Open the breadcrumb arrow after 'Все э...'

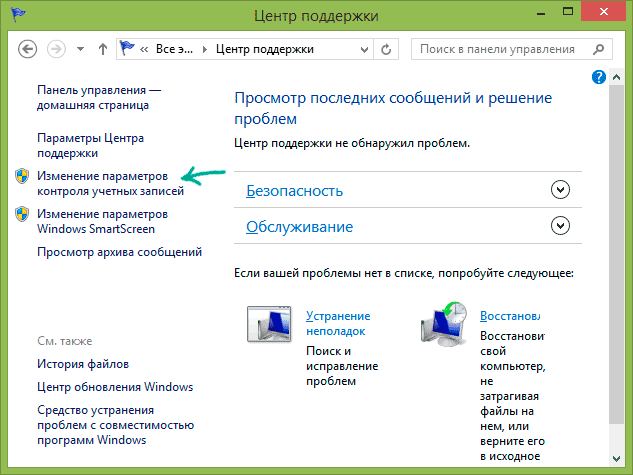205,49
